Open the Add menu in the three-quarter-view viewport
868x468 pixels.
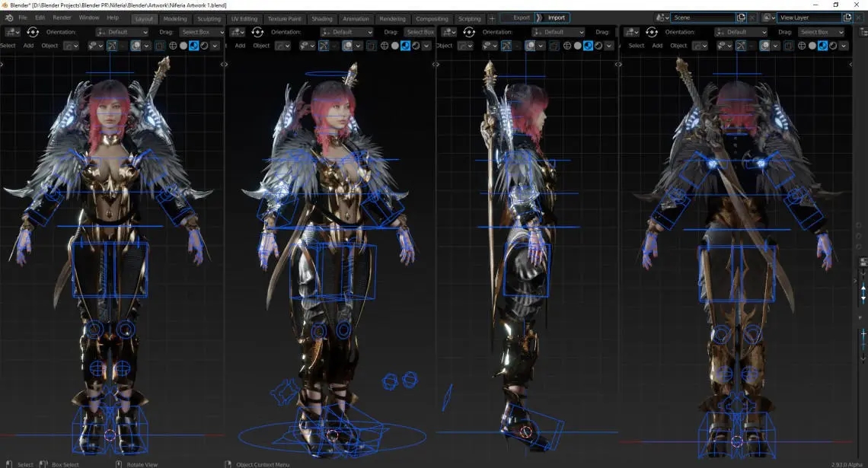241,46
